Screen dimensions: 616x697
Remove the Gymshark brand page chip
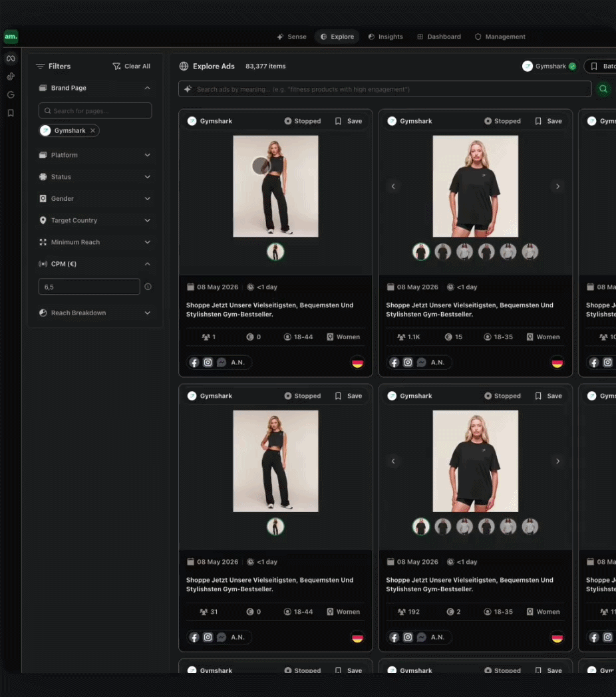(92, 130)
